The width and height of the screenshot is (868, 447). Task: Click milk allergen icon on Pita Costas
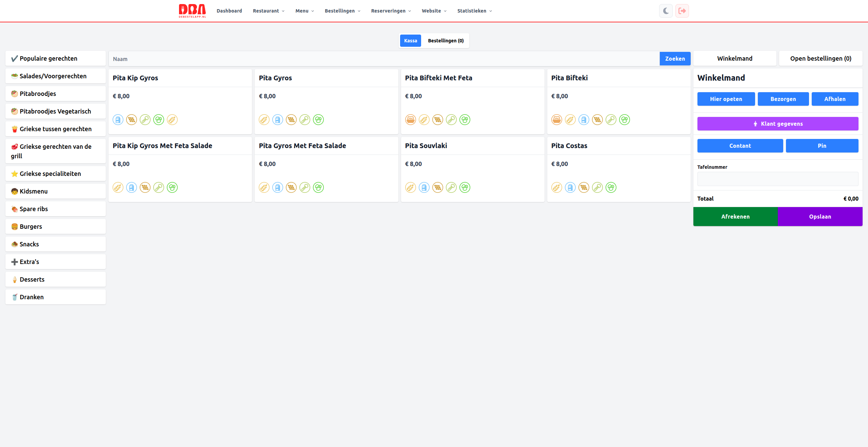click(x=570, y=187)
